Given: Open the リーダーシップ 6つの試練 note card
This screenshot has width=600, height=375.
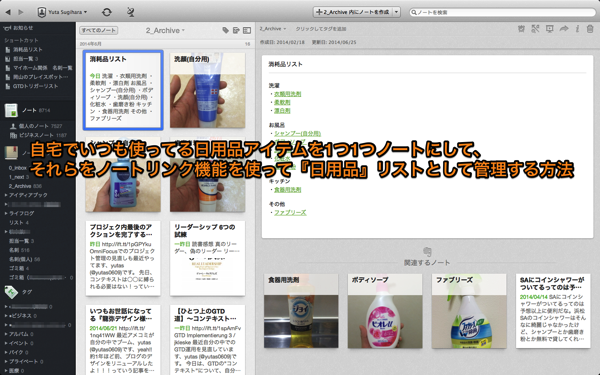Looking at the screenshot, I should 207,258.
